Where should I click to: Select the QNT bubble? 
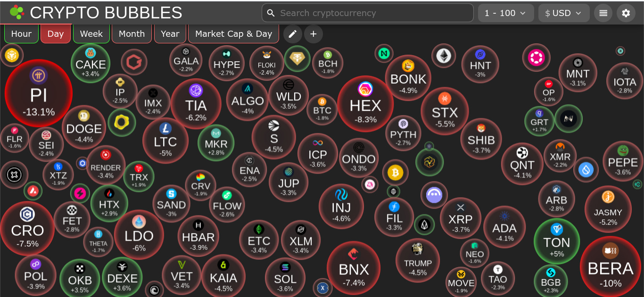pyautogui.click(x=522, y=164)
